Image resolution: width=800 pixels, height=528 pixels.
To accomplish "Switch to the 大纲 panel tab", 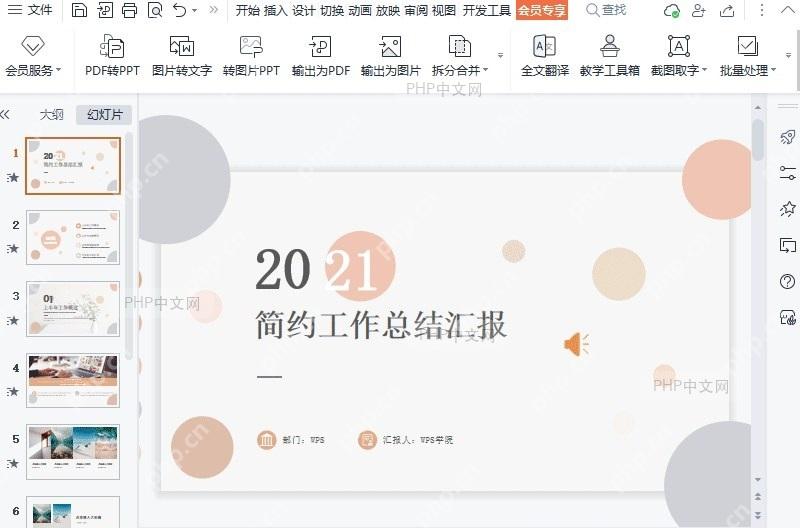I will coord(52,115).
